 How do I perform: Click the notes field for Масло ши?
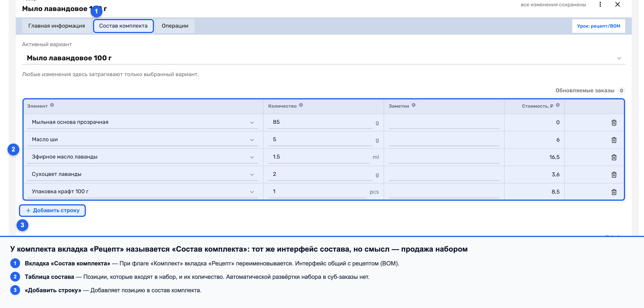pyautogui.click(x=444, y=140)
